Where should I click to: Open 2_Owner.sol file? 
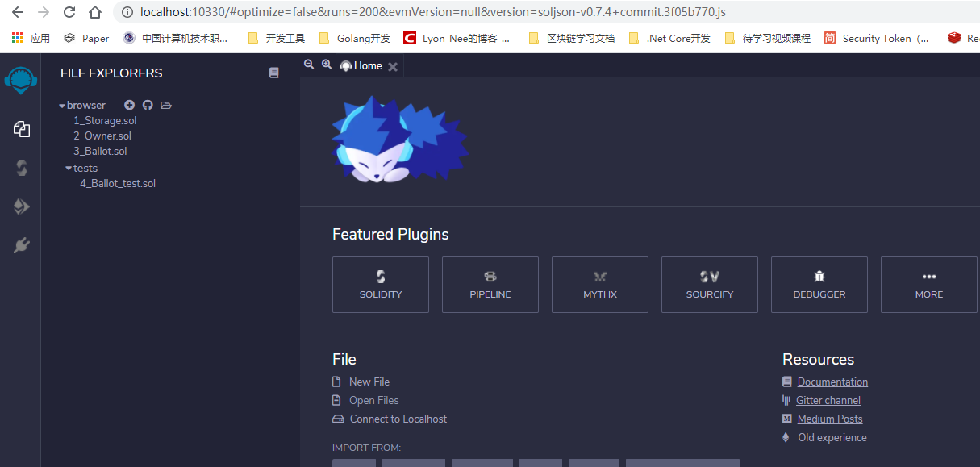pos(102,136)
